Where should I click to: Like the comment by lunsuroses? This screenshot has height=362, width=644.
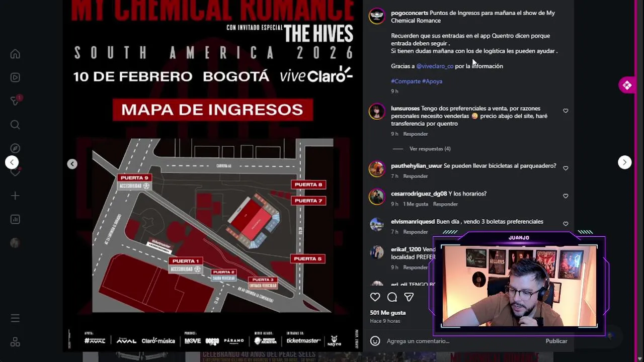(566, 111)
